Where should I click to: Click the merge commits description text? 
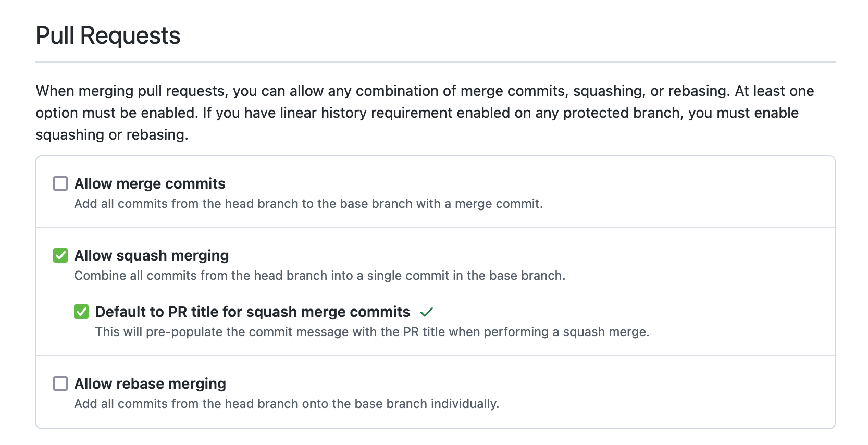point(308,204)
